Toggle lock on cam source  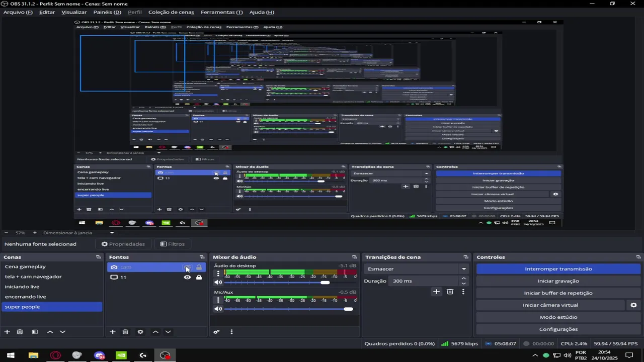point(199,267)
